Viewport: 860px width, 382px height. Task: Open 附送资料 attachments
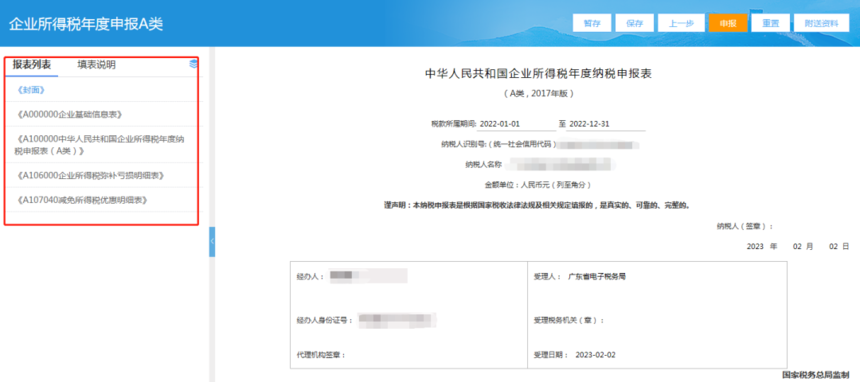(x=822, y=23)
